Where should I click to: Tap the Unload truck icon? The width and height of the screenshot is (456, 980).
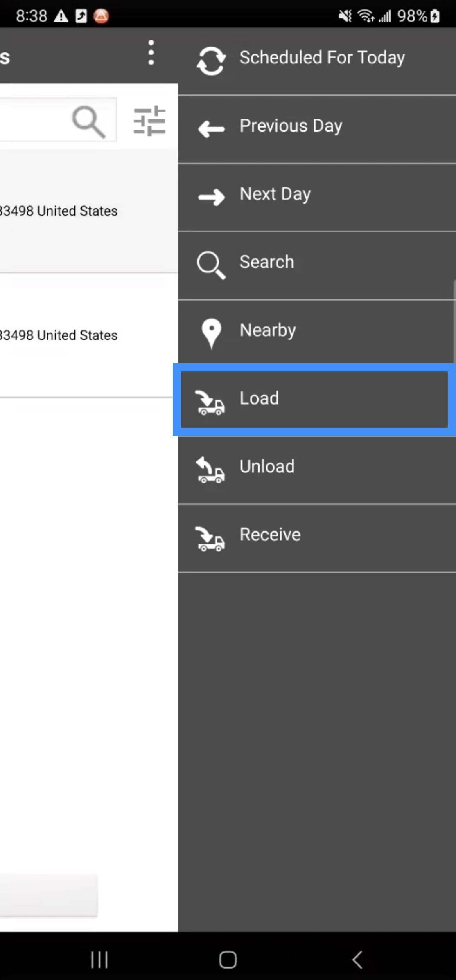[x=210, y=470]
